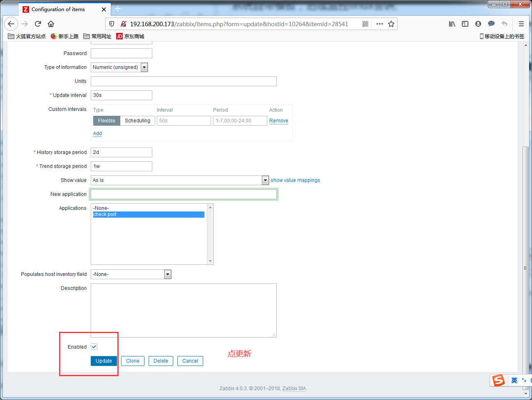
Task: Click the Update button
Action: click(104, 361)
